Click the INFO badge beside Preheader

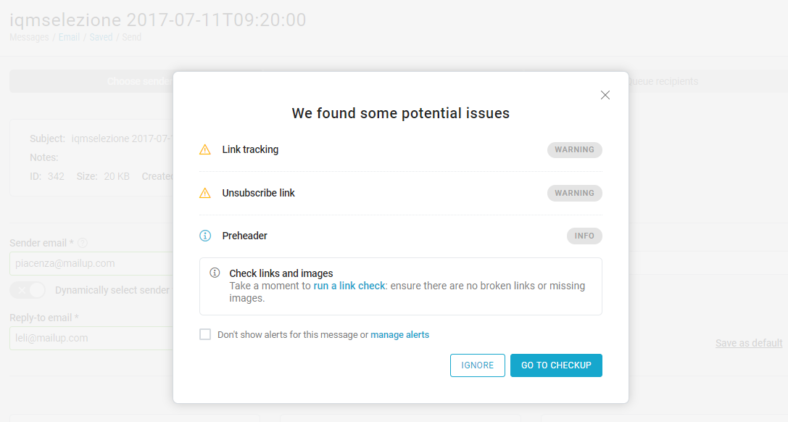(584, 236)
